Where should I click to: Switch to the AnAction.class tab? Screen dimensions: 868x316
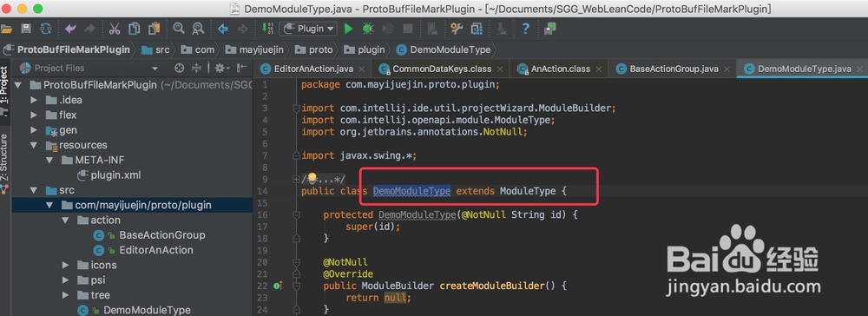click(560, 69)
